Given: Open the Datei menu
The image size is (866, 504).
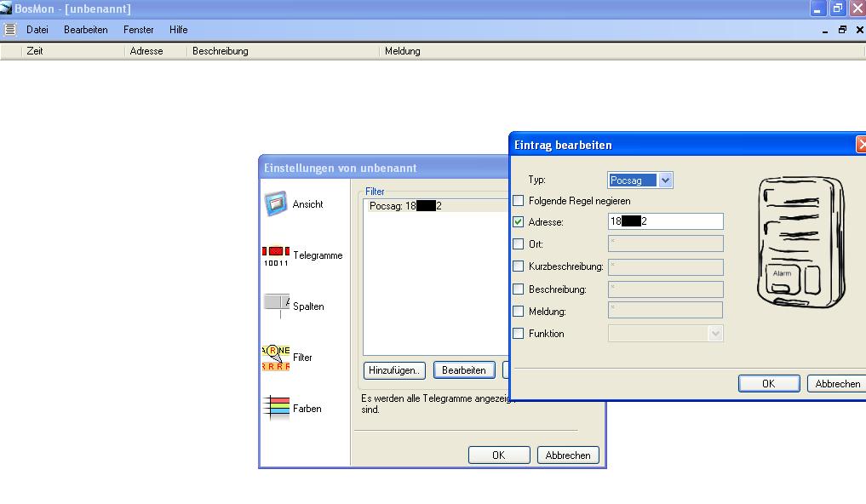Looking at the screenshot, I should [x=37, y=30].
